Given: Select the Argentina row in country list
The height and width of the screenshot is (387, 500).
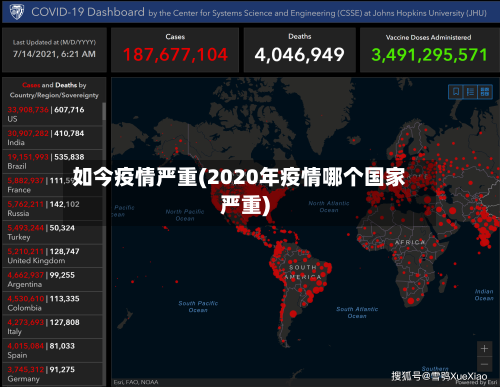Looking at the screenshot, I should [52, 280].
